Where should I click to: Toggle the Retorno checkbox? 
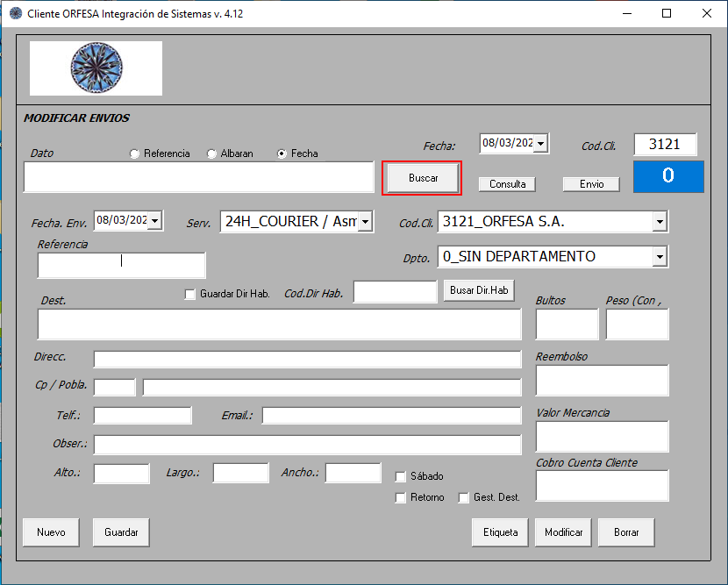click(401, 497)
